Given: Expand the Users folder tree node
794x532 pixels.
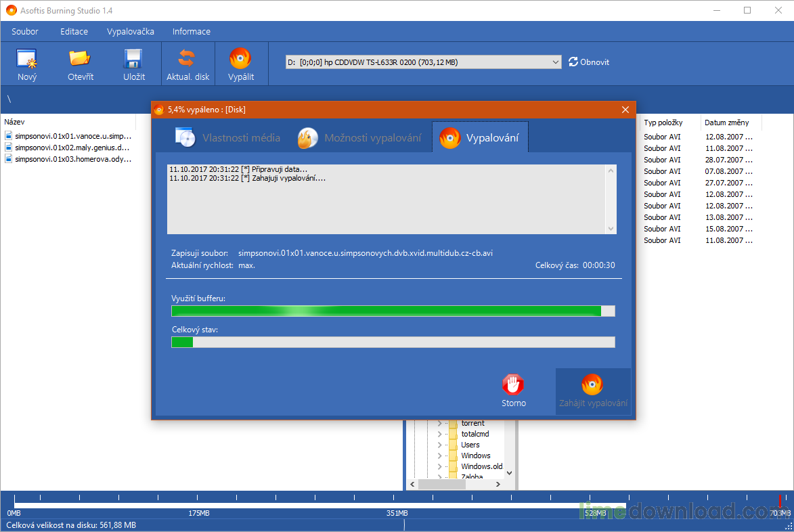Looking at the screenshot, I should pos(439,445).
